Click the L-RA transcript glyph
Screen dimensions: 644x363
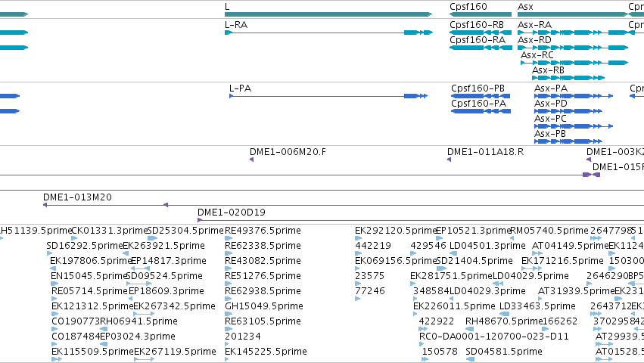328,33
